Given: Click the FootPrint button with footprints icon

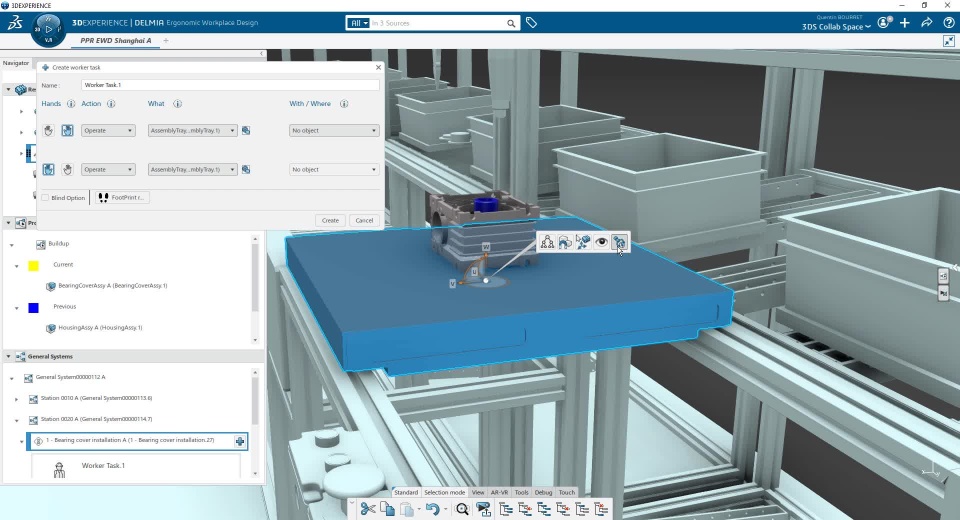Looking at the screenshot, I should 122,197.
